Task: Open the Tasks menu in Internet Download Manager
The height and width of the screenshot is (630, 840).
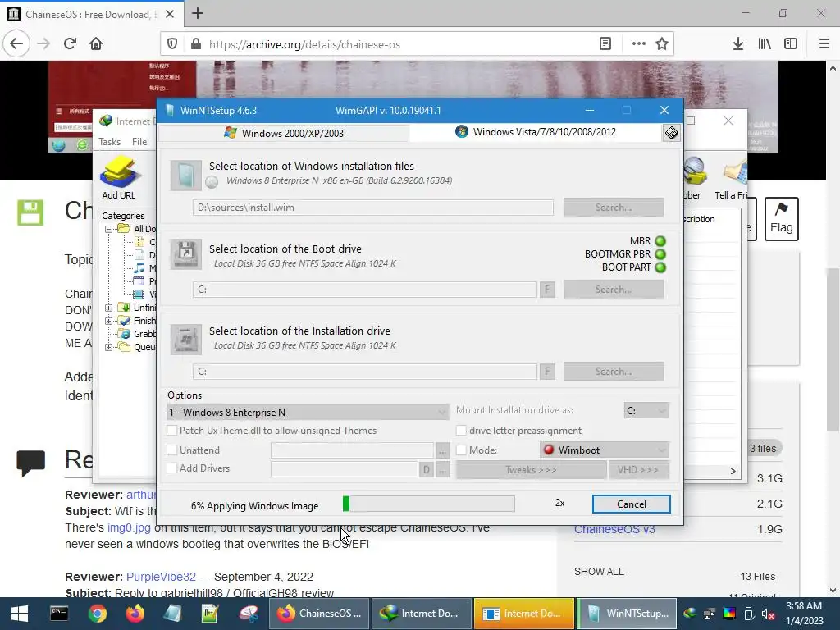Action: pyautogui.click(x=109, y=141)
